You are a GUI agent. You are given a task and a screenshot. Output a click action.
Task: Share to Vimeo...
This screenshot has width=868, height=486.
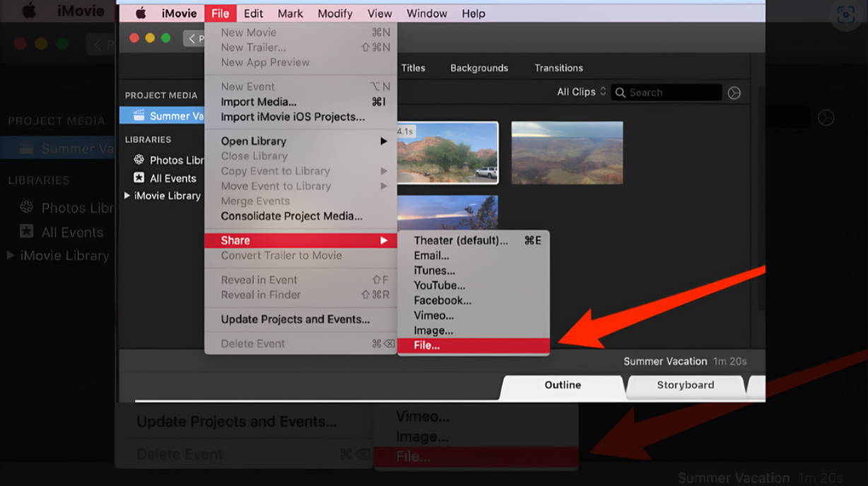coord(474,316)
